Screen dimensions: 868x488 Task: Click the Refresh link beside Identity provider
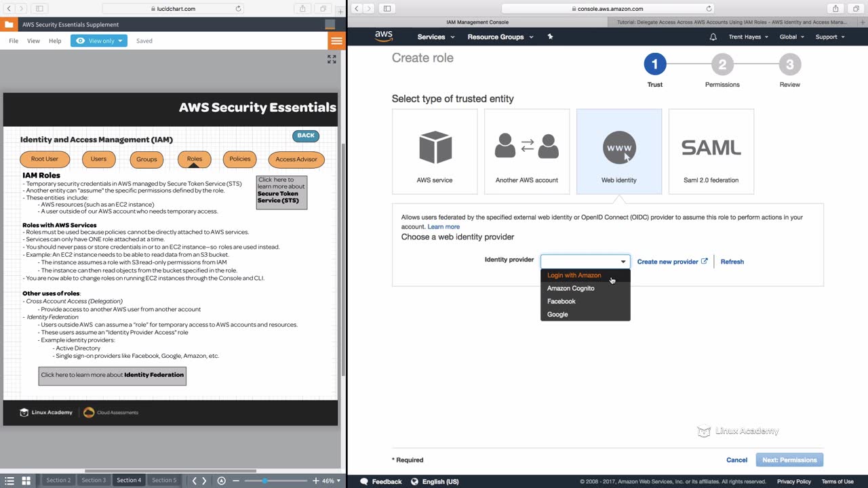[732, 262]
